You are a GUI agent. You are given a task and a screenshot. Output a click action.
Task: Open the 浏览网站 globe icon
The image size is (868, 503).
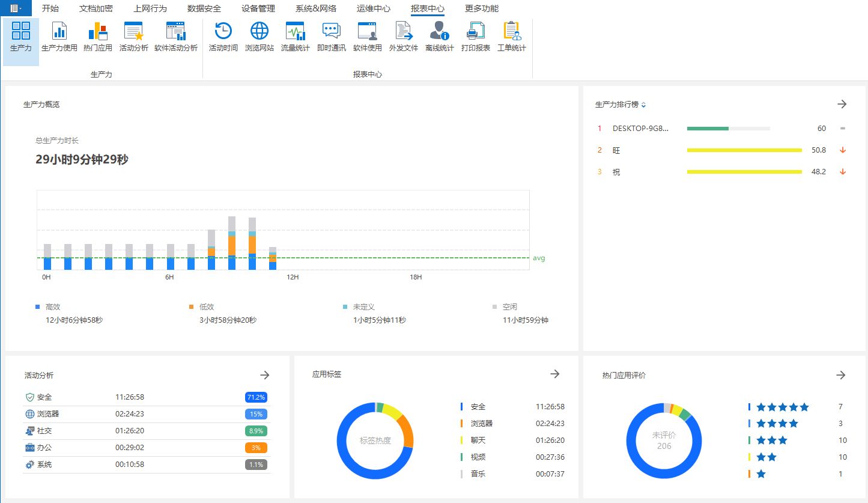(x=259, y=37)
